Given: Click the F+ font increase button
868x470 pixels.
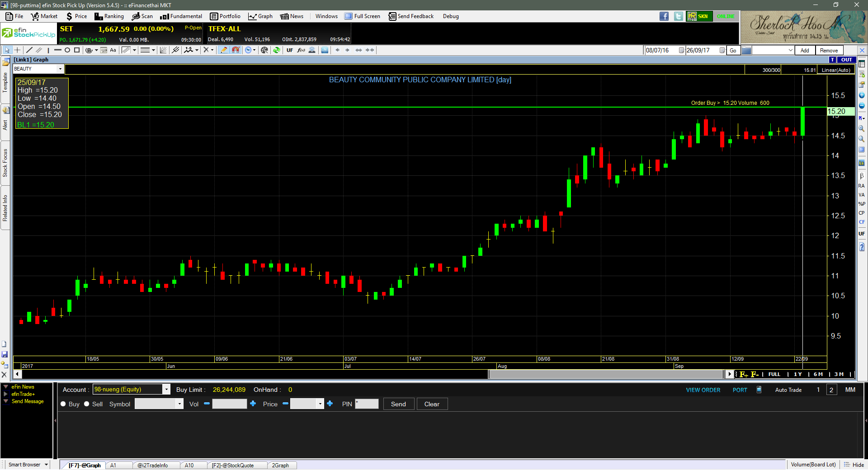Looking at the screenshot, I should point(744,374).
